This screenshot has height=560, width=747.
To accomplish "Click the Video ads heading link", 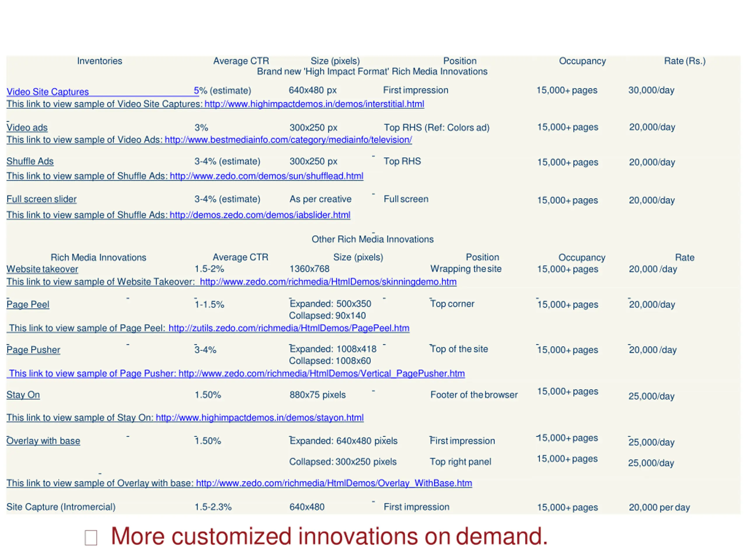I will (27, 127).
